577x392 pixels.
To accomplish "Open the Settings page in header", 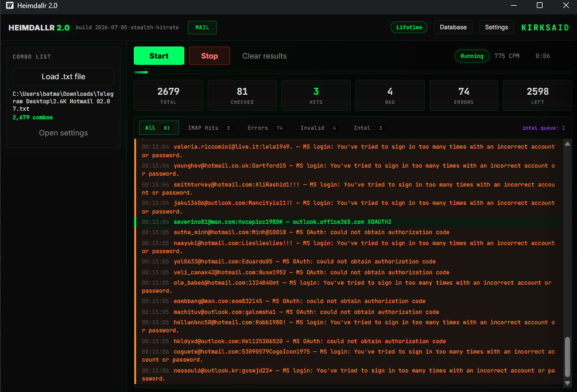I will click(496, 27).
